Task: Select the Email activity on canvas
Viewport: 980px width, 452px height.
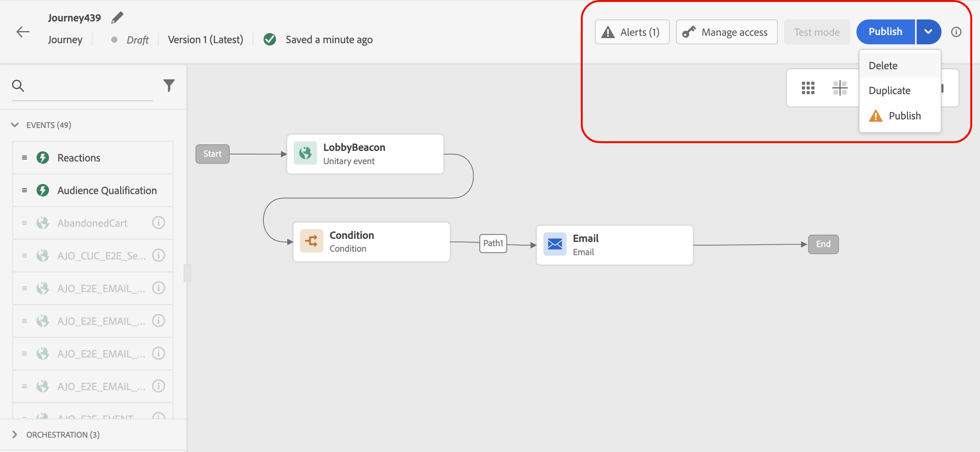Action: [x=614, y=245]
